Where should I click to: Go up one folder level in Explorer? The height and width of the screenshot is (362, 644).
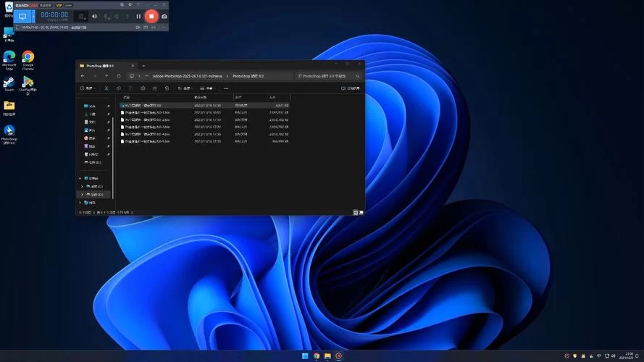[106, 76]
